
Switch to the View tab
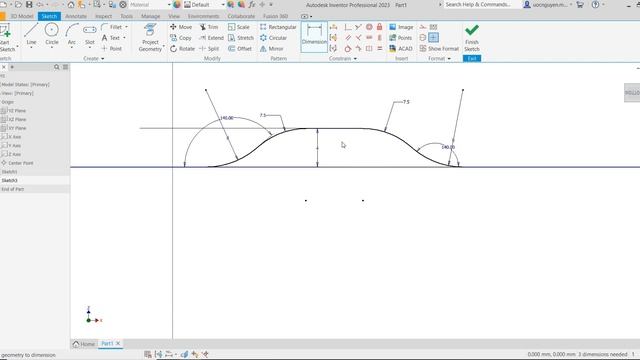click(174, 16)
